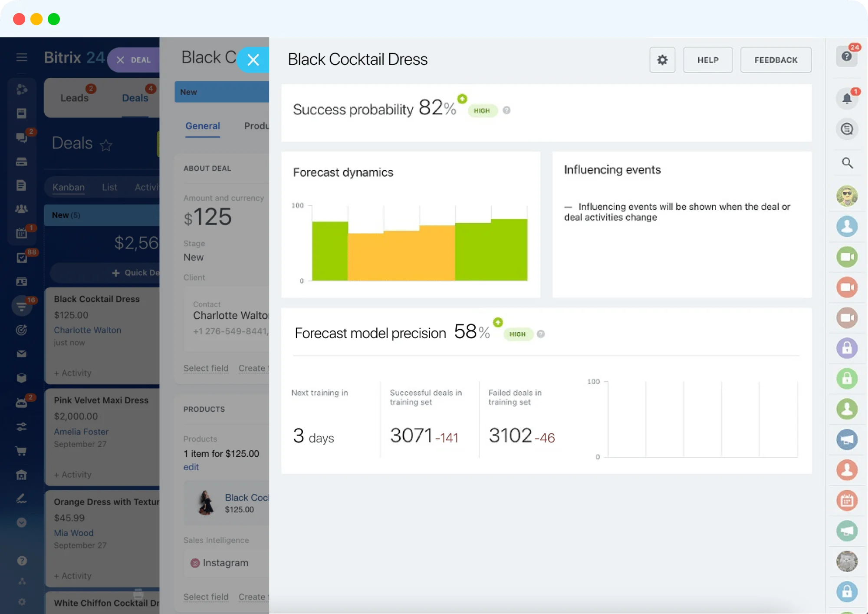Image resolution: width=868 pixels, height=614 pixels.
Task: Close the forecast slider with blue X
Action: coord(253,59)
